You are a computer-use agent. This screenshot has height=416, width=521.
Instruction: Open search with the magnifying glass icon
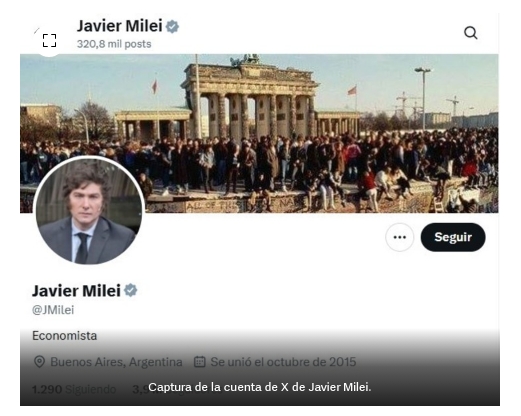click(471, 33)
